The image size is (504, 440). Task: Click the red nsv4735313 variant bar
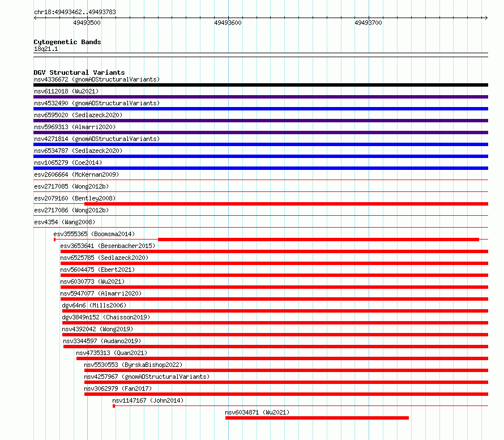pos(282,358)
